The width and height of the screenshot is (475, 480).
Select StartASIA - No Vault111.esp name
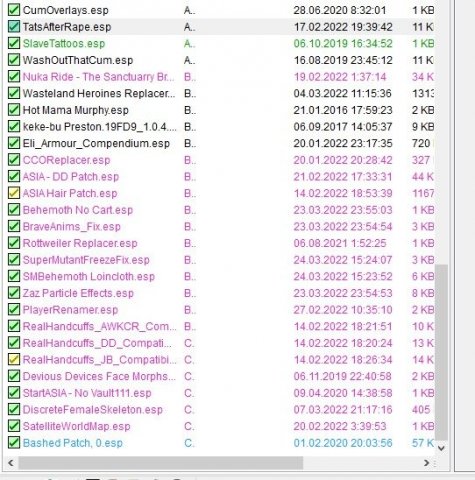[87, 393]
